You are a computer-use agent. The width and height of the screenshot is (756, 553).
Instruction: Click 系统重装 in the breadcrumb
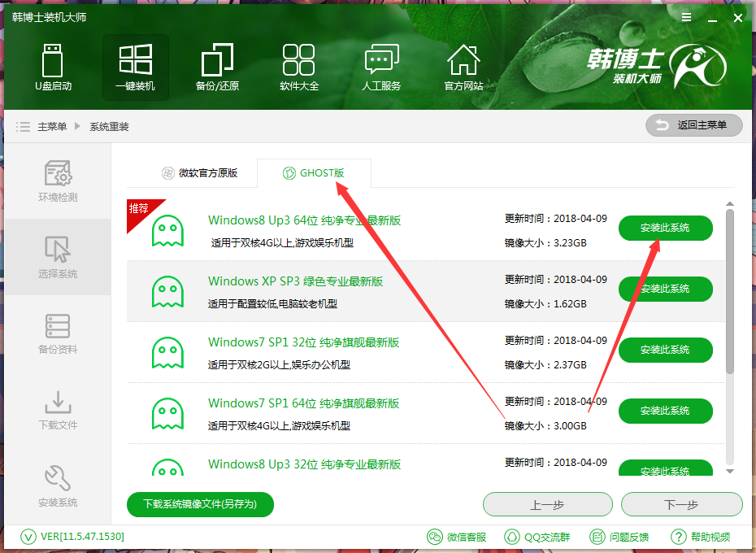[x=109, y=126]
